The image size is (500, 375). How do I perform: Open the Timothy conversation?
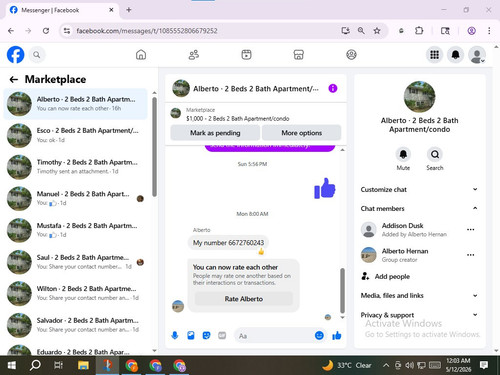tap(75, 167)
